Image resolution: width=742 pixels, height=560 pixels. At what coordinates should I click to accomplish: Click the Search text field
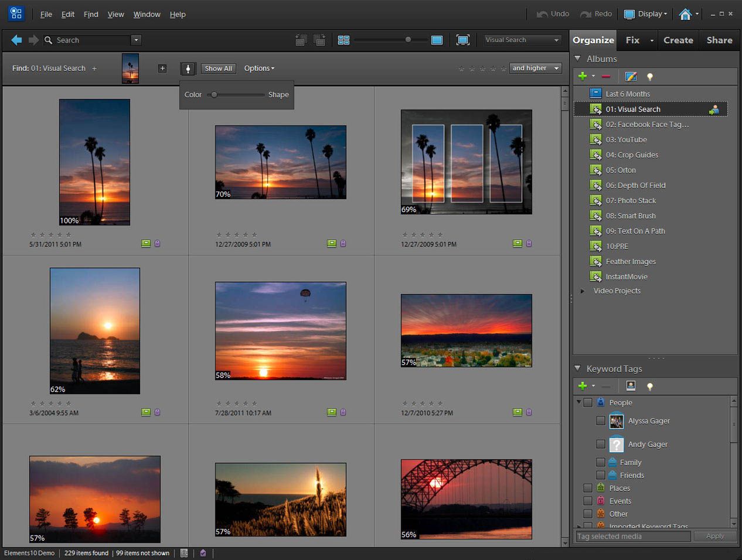coord(92,40)
